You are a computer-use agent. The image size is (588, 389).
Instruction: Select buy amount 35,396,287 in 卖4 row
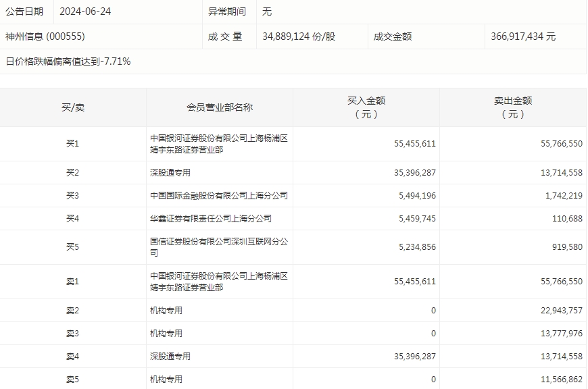pos(415,357)
